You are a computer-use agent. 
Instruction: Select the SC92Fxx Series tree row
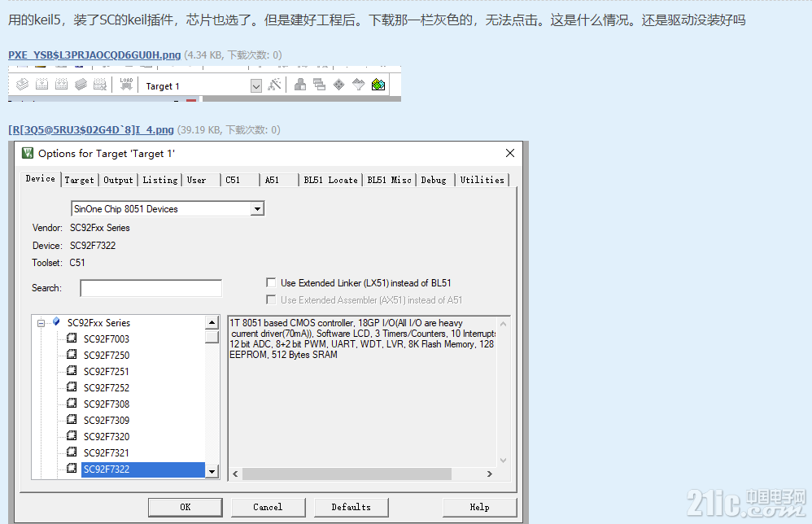point(99,322)
